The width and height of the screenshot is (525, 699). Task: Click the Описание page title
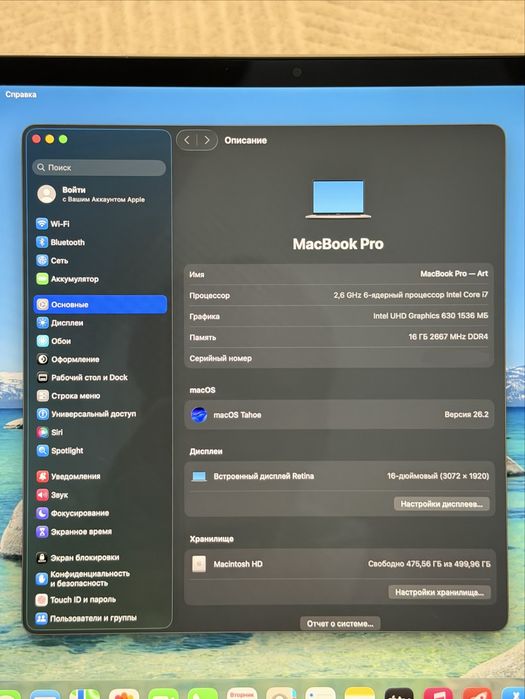pyautogui.click(x=246, y=140)
